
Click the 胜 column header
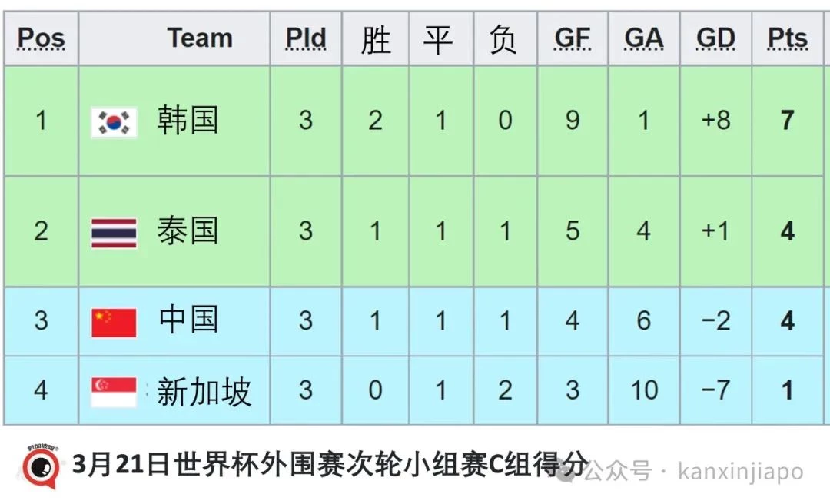tap(376, 38)
